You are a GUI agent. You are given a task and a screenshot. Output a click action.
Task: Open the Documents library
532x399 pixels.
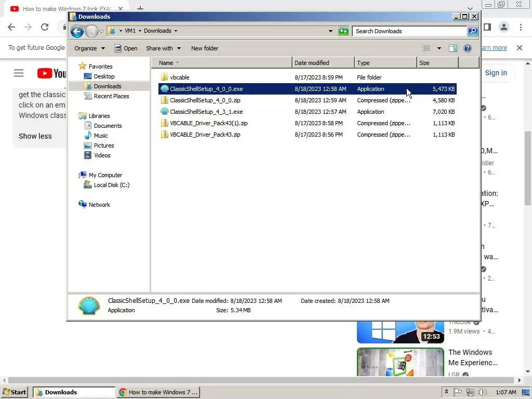(108, 126)
